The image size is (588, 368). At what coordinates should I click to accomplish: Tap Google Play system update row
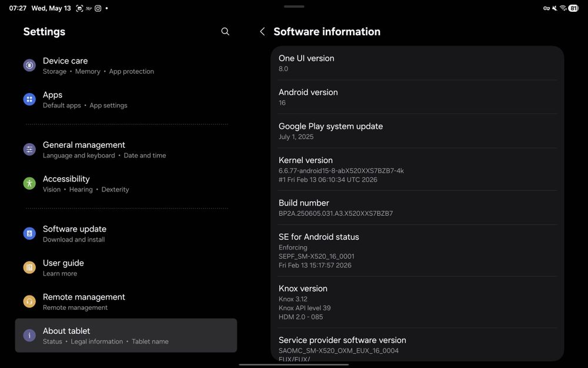coord(417,131)
